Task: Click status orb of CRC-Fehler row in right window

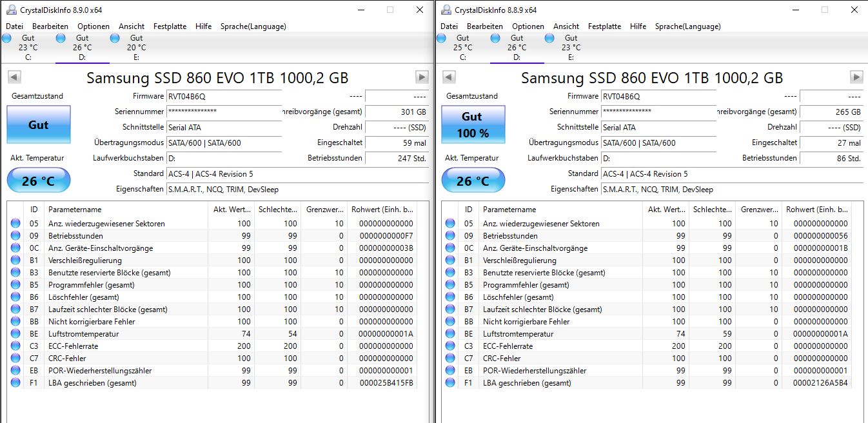Action: click(x=450, y=359)
